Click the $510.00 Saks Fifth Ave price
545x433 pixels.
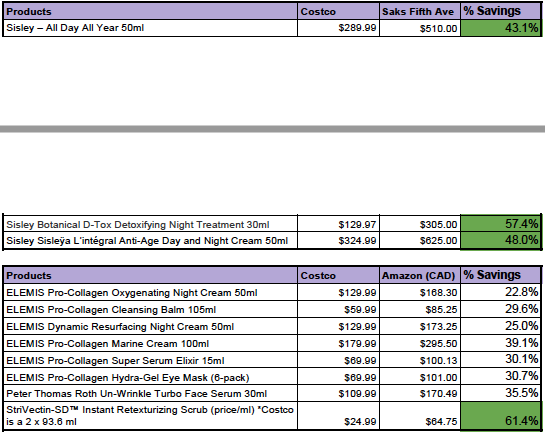tap(420, 28)
